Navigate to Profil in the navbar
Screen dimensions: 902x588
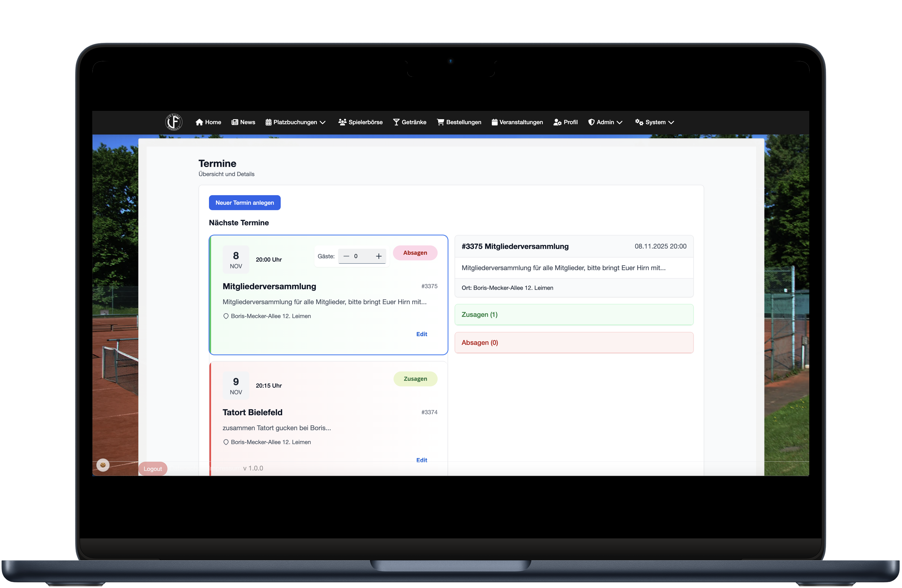pos(566,122)
